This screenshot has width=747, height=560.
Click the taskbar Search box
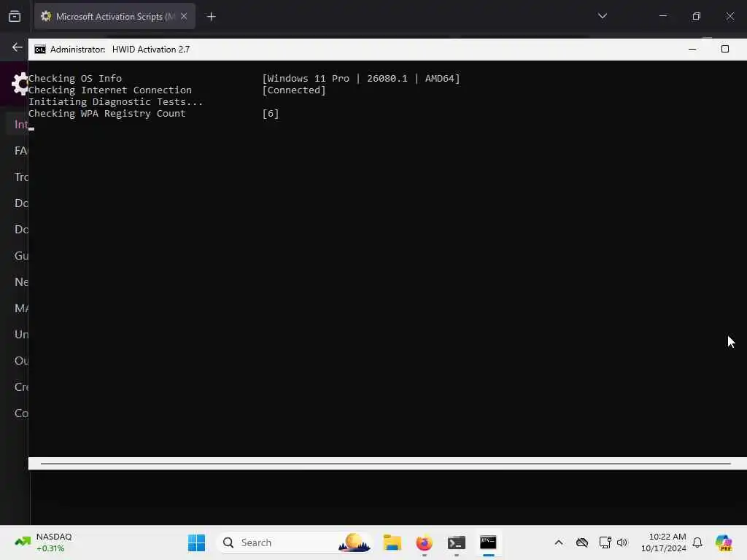(295, 542)
